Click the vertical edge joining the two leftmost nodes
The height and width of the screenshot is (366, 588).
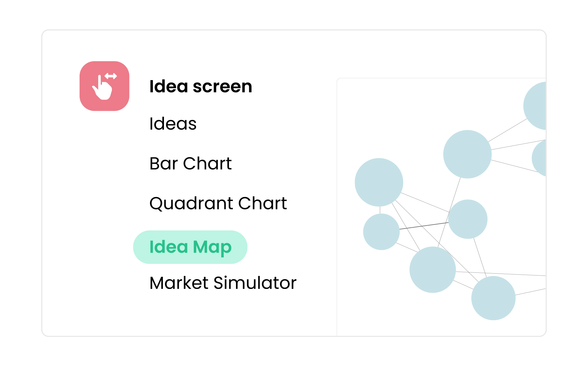pyautogui.click(x=380, y=210)
